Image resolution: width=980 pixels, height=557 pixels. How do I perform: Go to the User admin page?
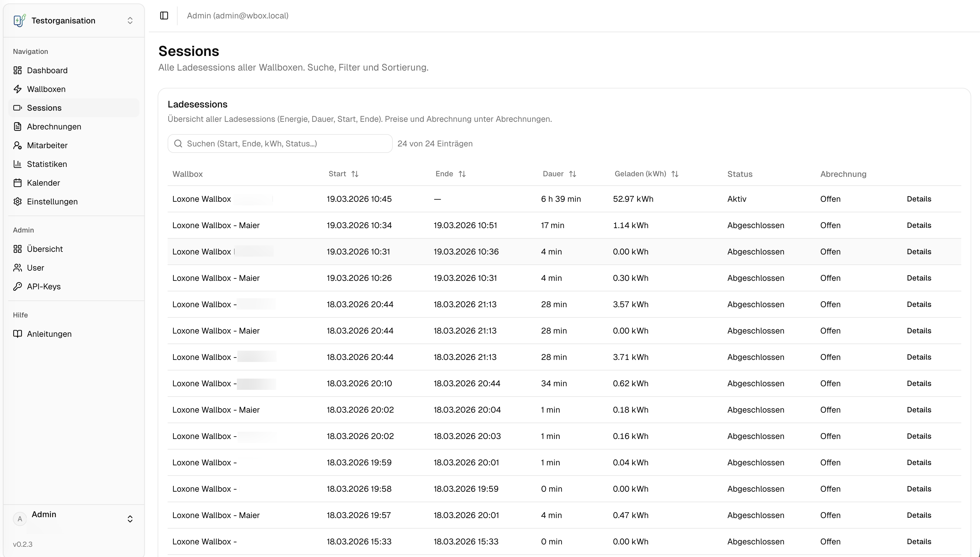pos(35,268)
